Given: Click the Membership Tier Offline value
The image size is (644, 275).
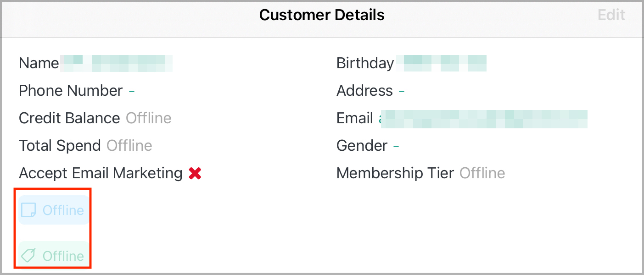Looking at the screenshot, I should [x=482, y=173].
